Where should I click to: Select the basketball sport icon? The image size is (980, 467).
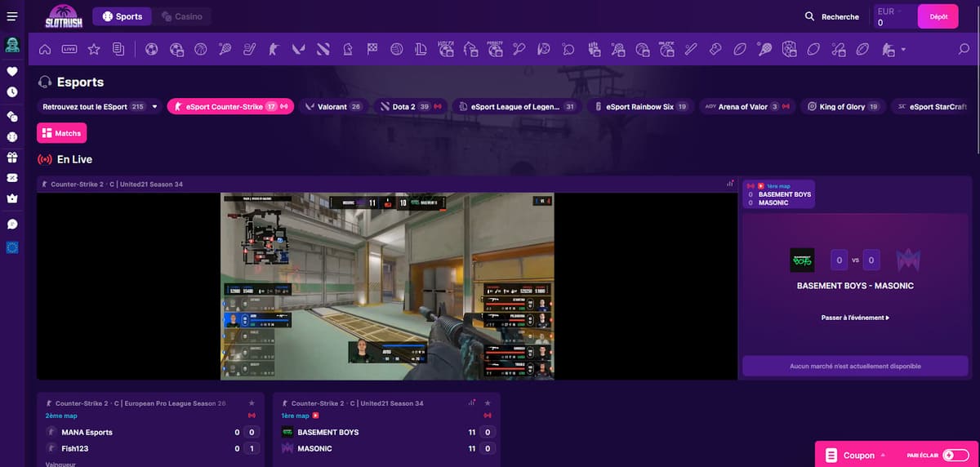[200, 50]
